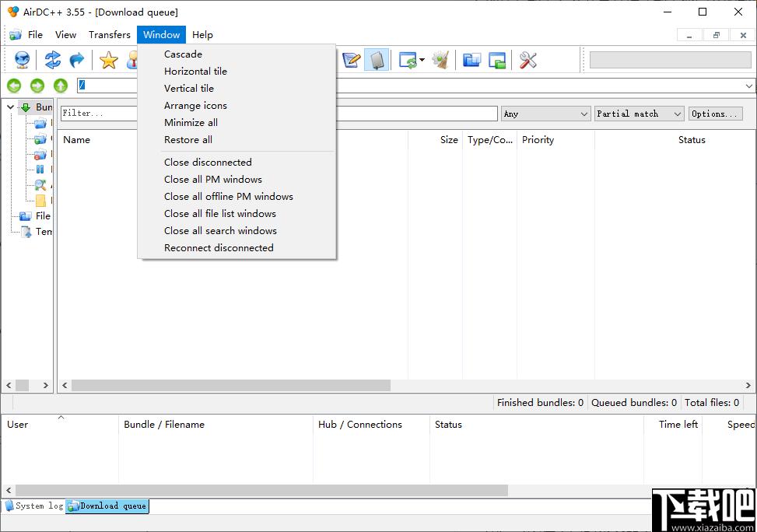This screenshot has width=757, height=532.
Task: Open Settings via the wrench-screwdriver icon
Action: (527, 60)
